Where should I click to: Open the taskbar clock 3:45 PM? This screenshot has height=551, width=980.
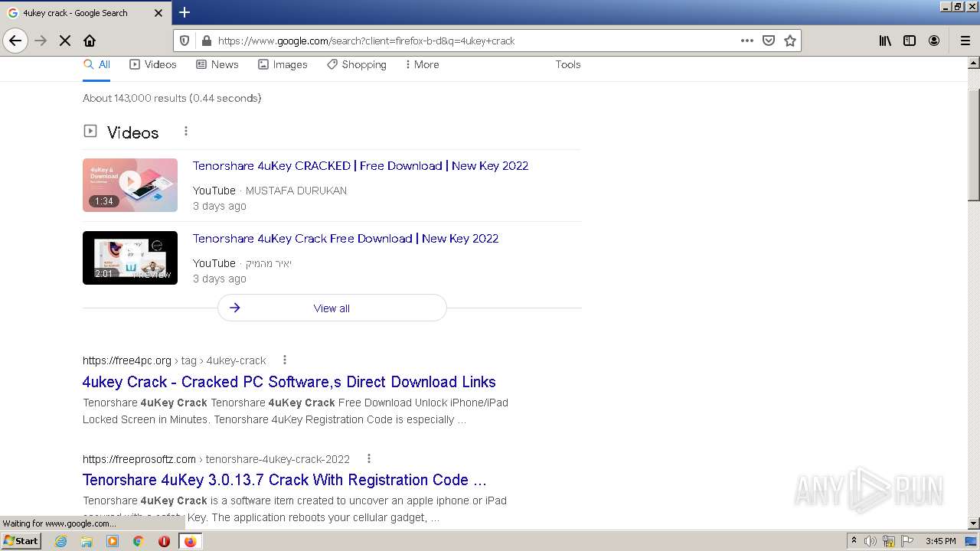[x=941, y=541]
